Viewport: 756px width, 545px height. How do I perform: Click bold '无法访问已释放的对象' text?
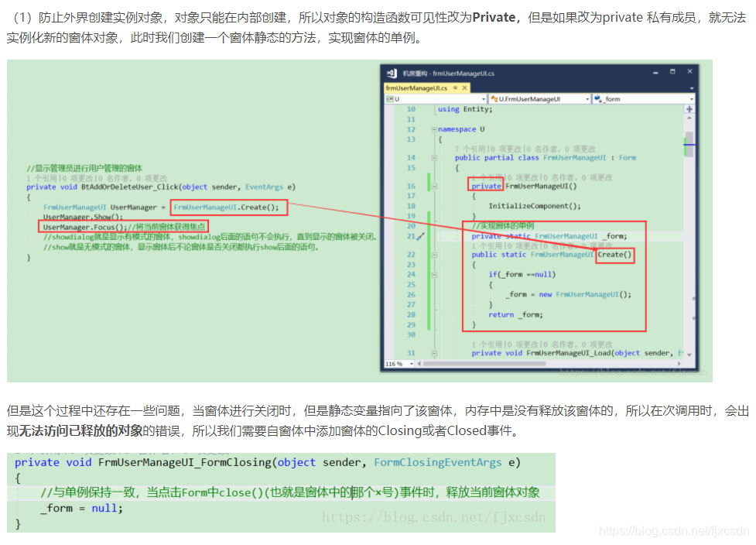pos(80,430)
